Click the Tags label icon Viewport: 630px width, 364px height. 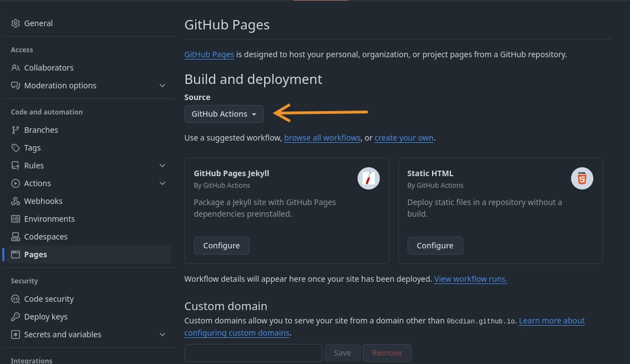15,148
